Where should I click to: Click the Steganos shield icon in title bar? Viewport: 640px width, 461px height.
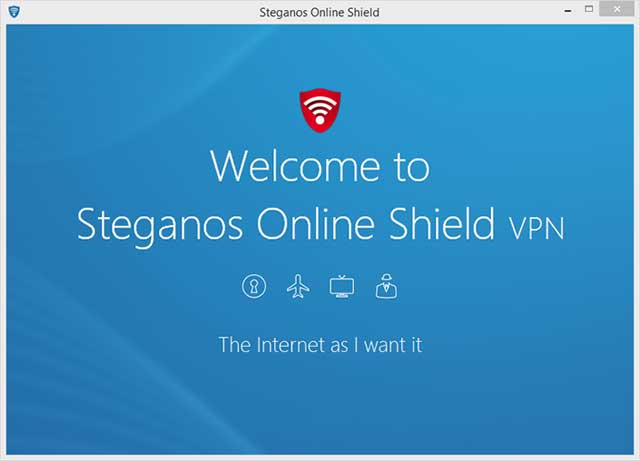(14, 11)
